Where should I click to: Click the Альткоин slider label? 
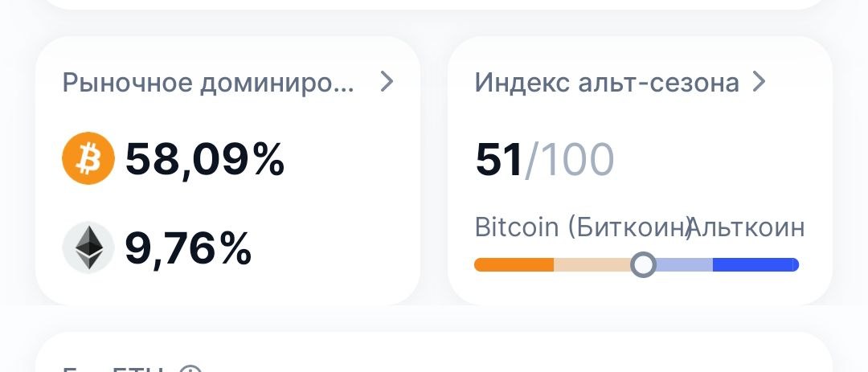click(x=746, y=227)
